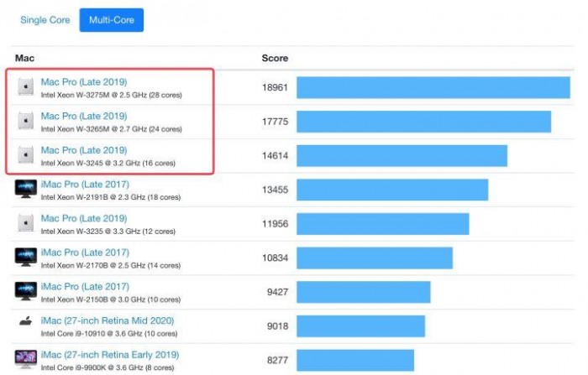Click the Intel Xeon W-2170B processor text
588x375 pixels.
pos(111,265)
